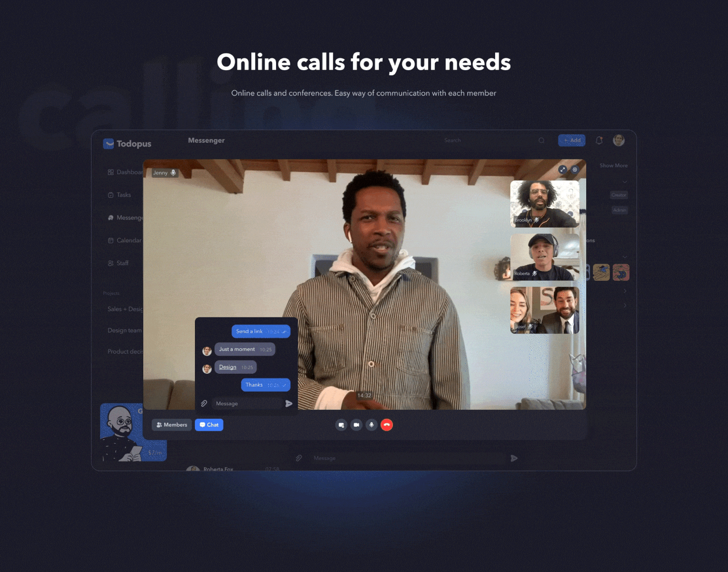Click the Todopus logo icon
Image resolution: width=728 pixels, height=572 pixels.
[x=109, y=144]
